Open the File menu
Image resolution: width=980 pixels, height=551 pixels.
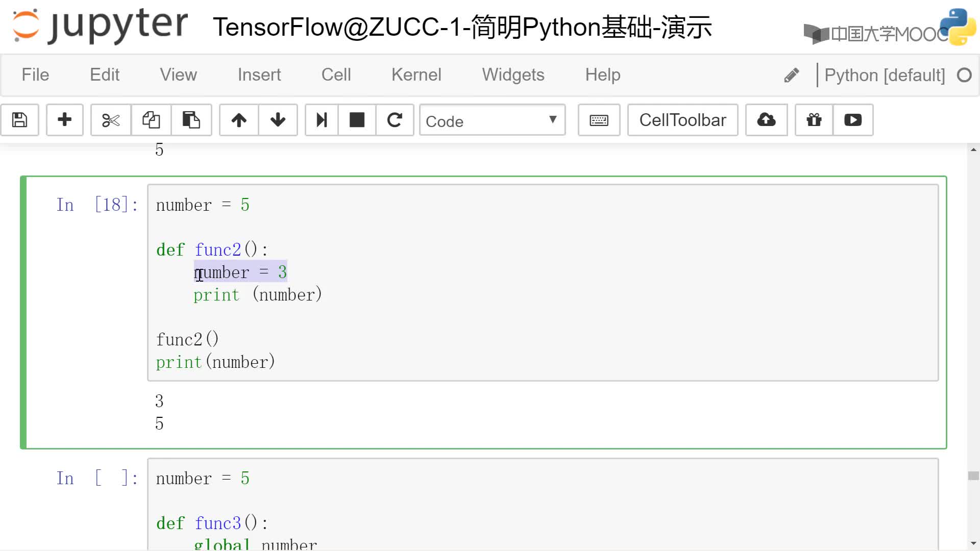click(x=35, y=75)
